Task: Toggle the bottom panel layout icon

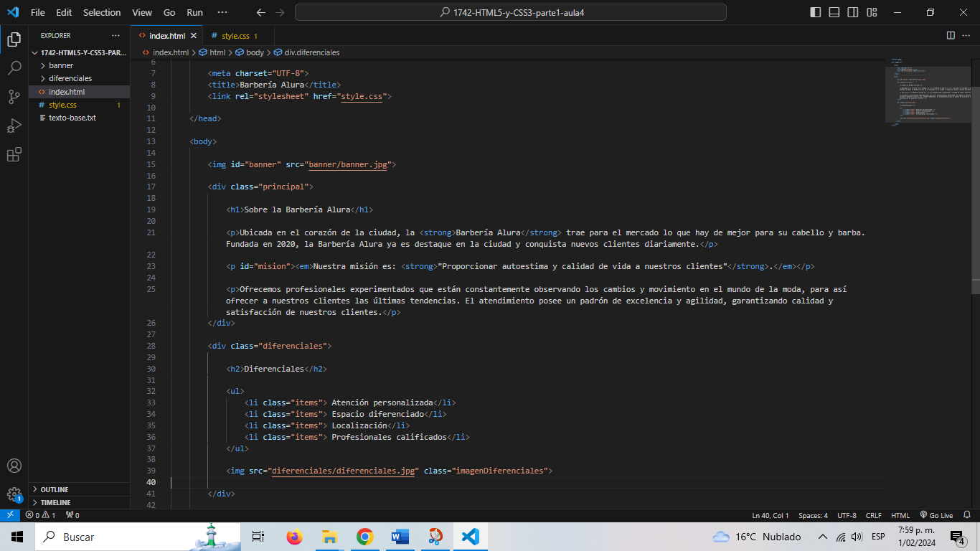Action: coord(834,12)
